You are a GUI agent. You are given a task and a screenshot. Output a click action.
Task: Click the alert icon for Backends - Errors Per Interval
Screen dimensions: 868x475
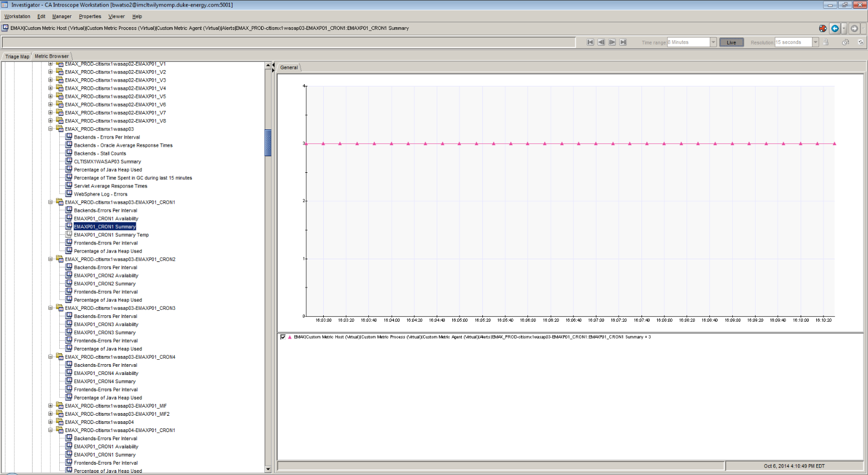click(x=69, y=137)
